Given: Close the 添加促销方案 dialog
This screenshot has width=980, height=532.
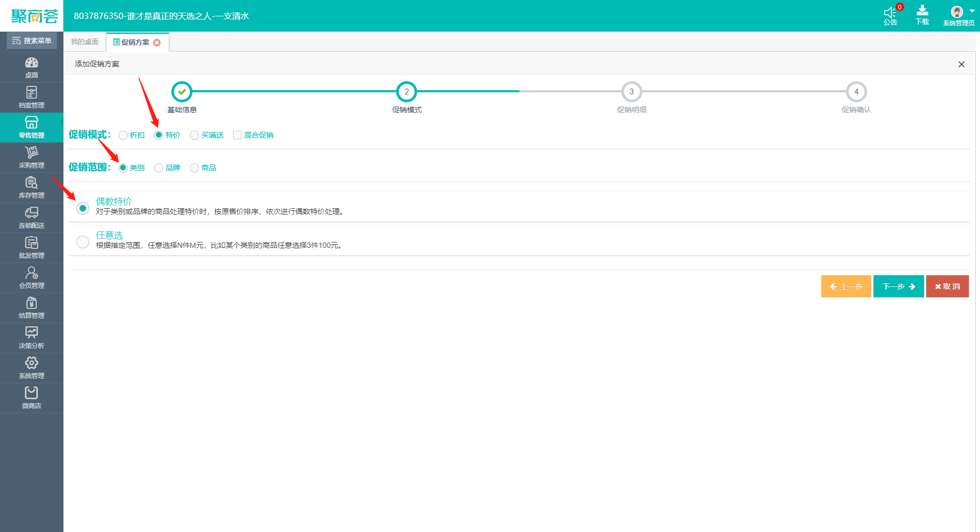Looking at the screenshot, I should coord(962,64).
